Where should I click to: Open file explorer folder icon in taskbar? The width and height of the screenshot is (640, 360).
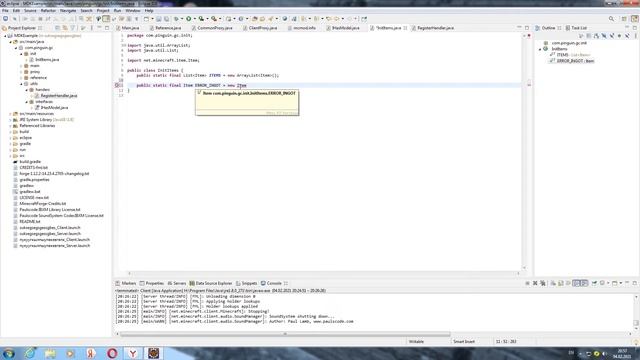point(50,353)
